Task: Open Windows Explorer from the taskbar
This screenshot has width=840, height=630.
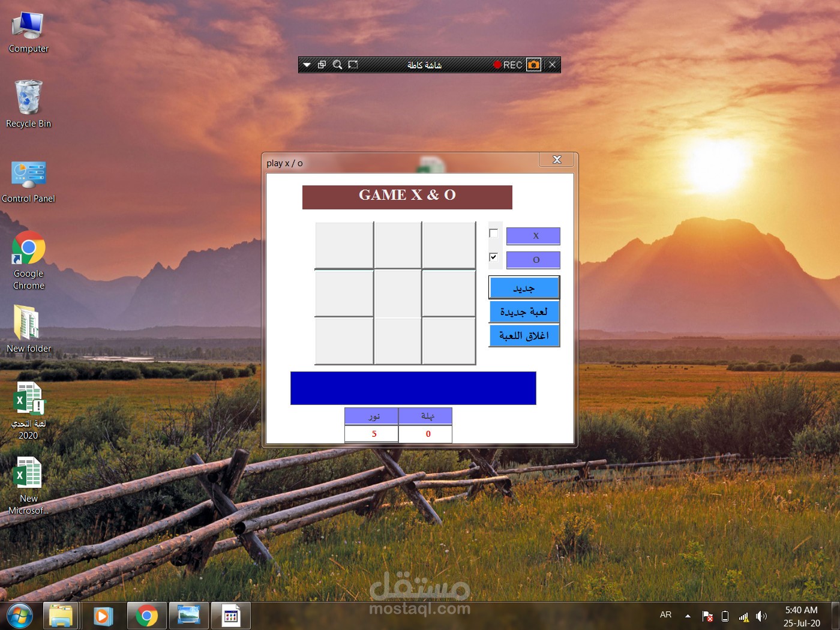Action: [61, 616]
